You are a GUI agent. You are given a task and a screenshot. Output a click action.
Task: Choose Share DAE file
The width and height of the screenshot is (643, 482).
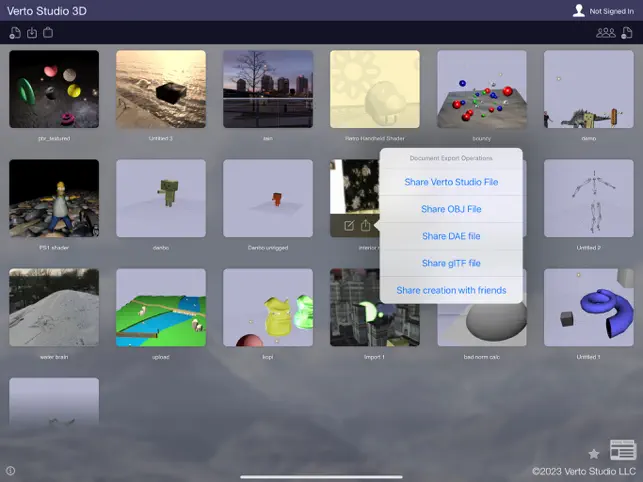[451, 236]
